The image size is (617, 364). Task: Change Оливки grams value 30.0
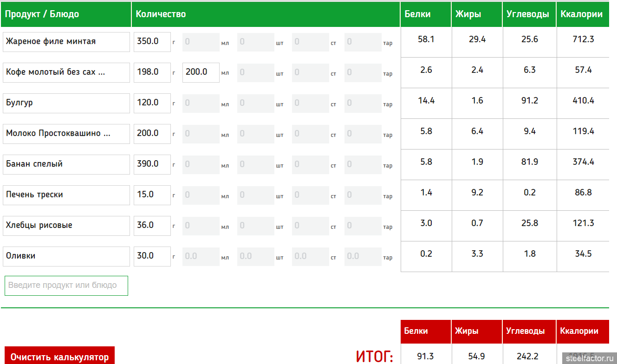tap(152, 256)
